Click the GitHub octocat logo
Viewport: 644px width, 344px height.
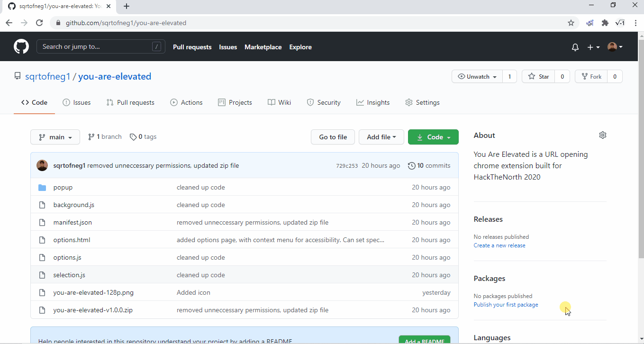click(21, 46)
